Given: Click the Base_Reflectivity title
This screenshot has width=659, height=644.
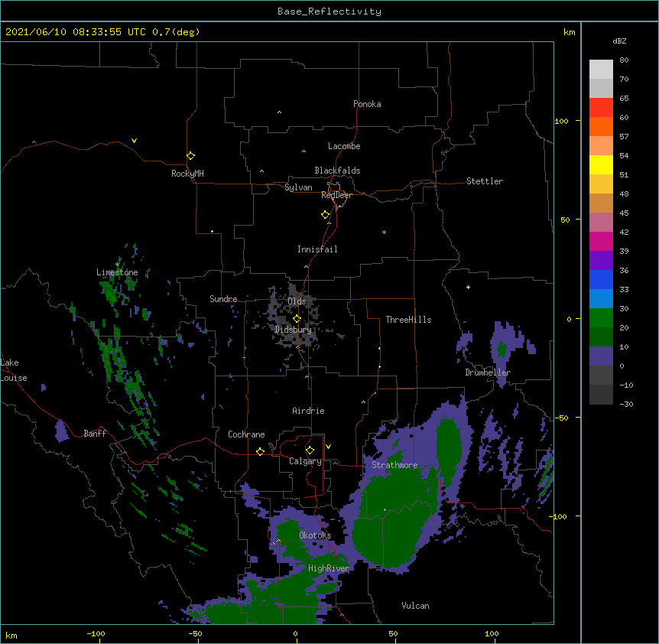Looking at the screenshot, I should pos(329,11).
